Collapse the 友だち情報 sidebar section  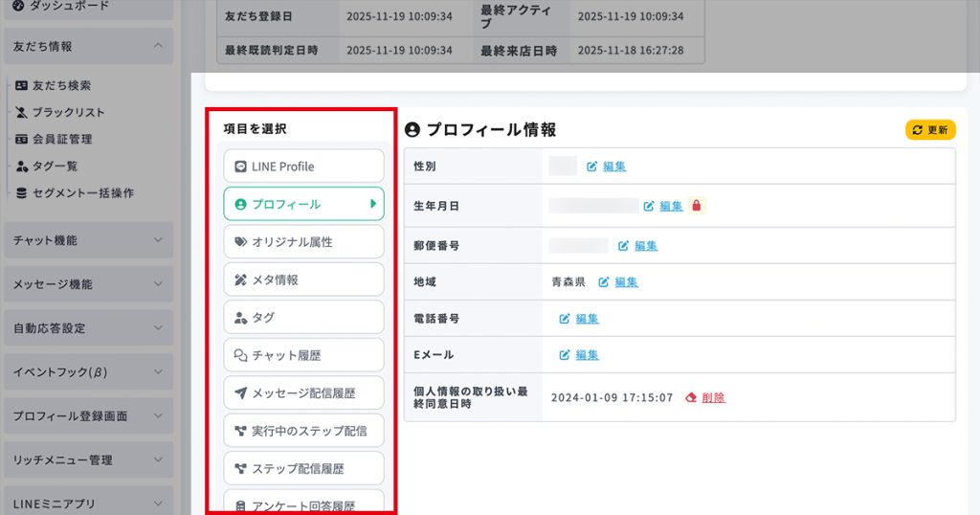[x=158, y=46]
